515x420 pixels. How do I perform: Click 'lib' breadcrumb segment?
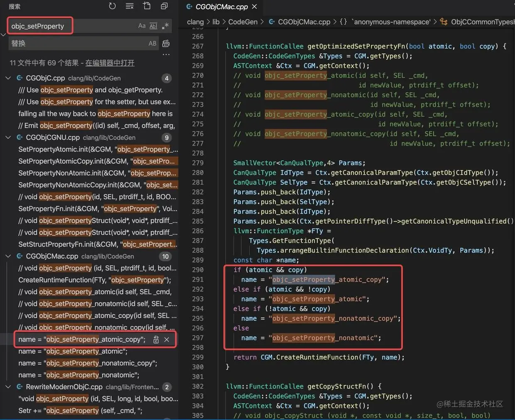(x=216, y=22)
